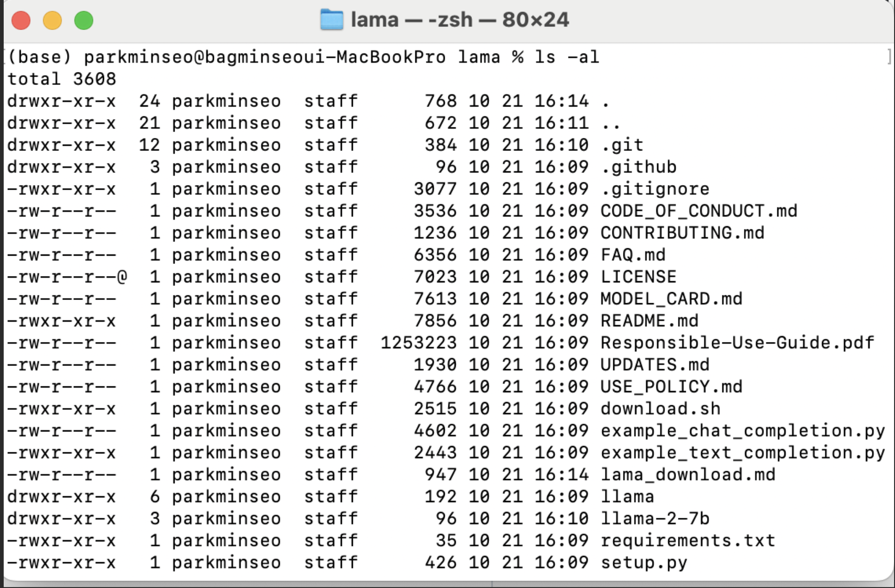Click the red close window button
895x588 pixels.
click(21, 20)
